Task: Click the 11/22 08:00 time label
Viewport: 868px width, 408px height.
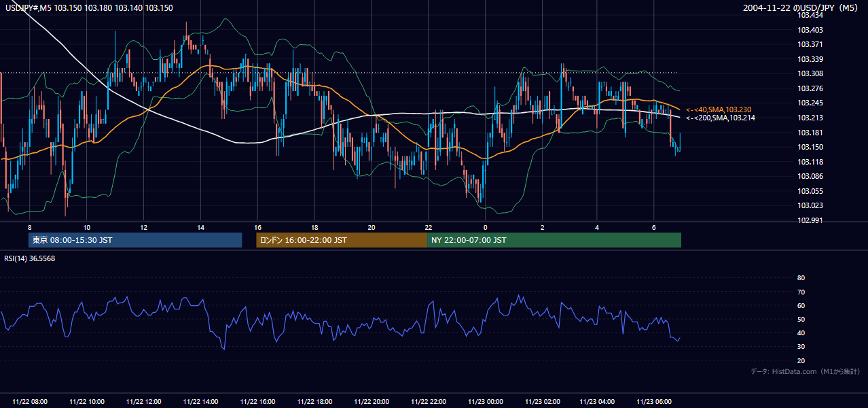Action: 29,402
